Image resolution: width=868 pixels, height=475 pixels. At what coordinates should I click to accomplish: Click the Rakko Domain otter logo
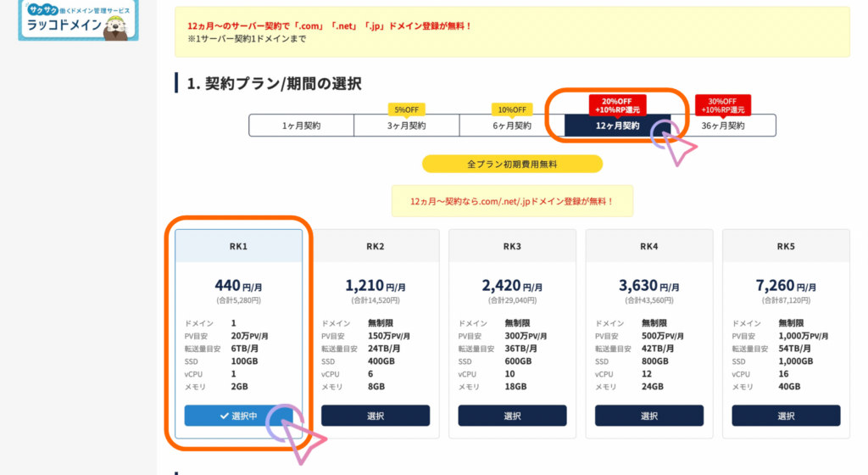(x=78, y=20)
